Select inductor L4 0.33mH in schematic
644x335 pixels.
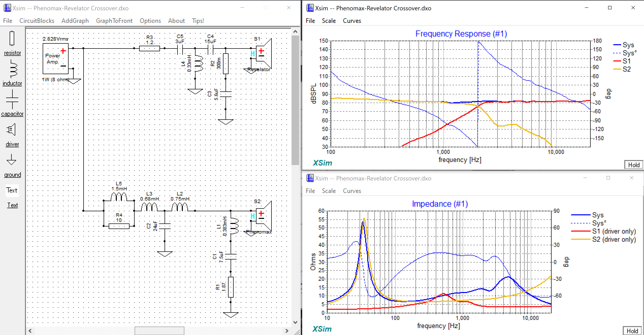tap(199, 64)
